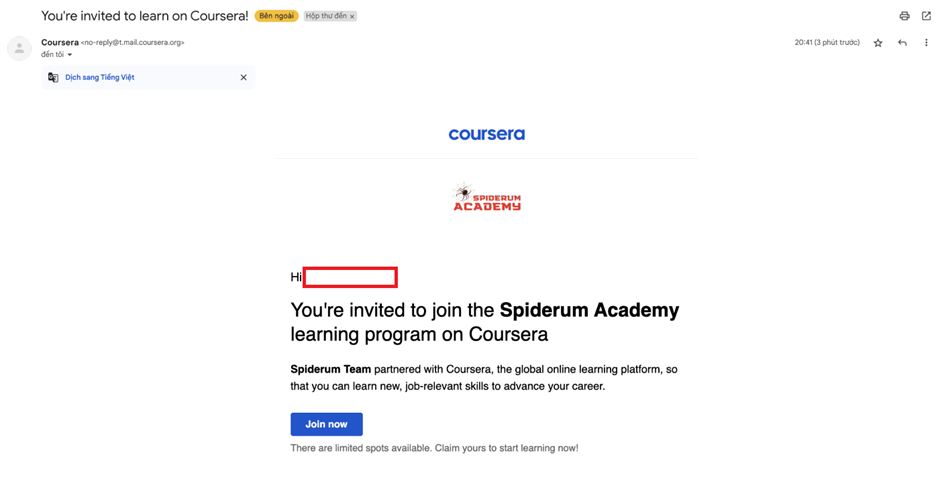
Task: Click the email subject line
Action: point(144,16)
